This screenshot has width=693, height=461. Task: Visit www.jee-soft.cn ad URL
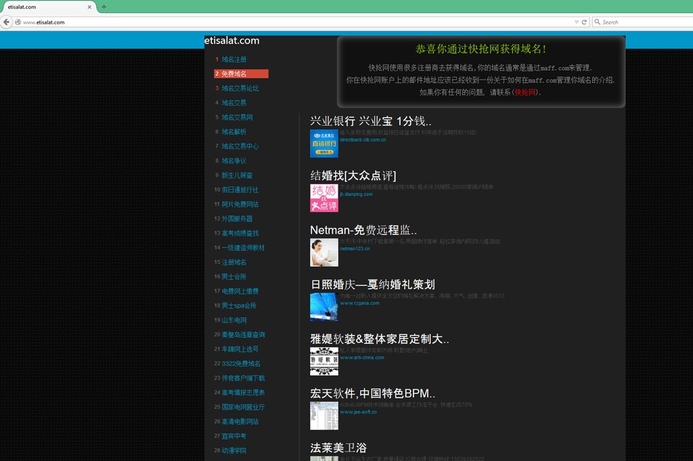(x=358, y=412)
